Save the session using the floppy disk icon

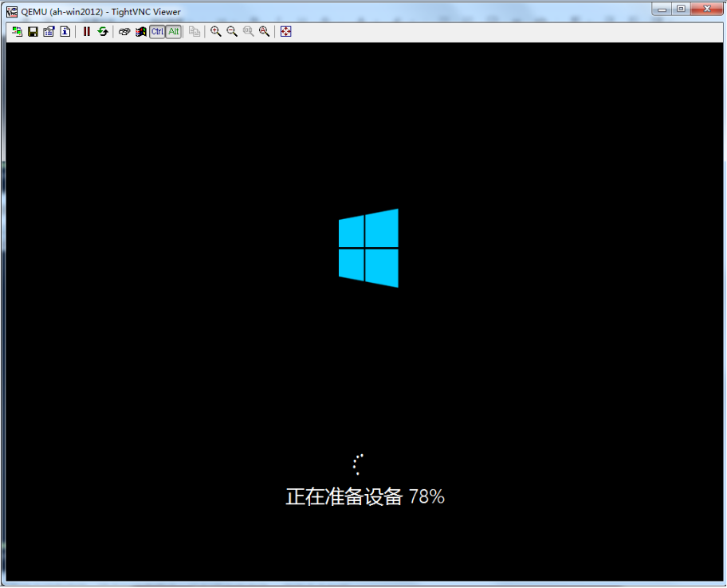33,32
